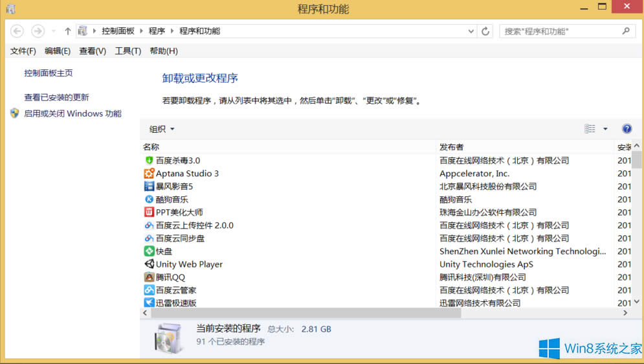Click the Unity Web Player icon
Image resolution: width=644 pixels, height=364 pixels.
149,264
